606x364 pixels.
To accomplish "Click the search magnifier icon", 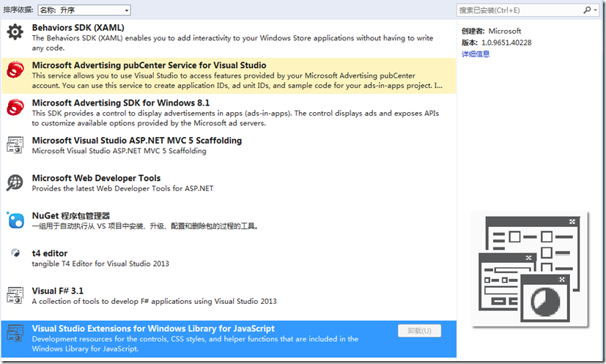I will coord(587,10).
